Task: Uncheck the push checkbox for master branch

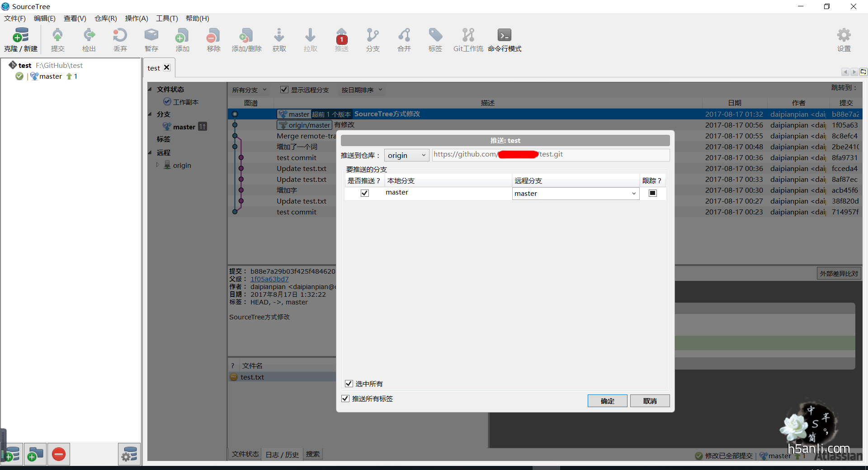Action: point(365,193)
